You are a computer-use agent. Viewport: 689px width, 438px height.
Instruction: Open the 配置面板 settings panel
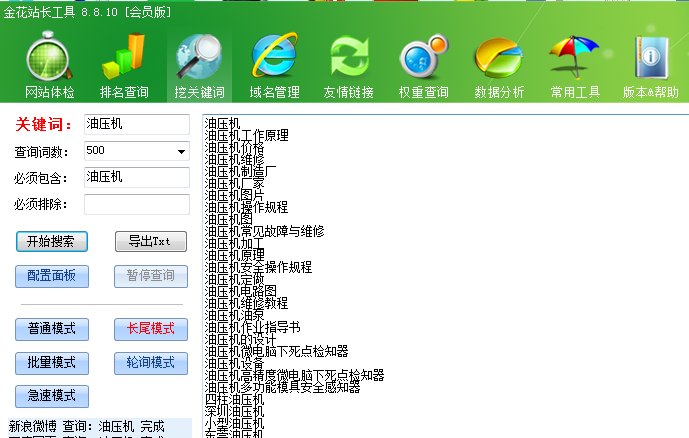point(52,277)
